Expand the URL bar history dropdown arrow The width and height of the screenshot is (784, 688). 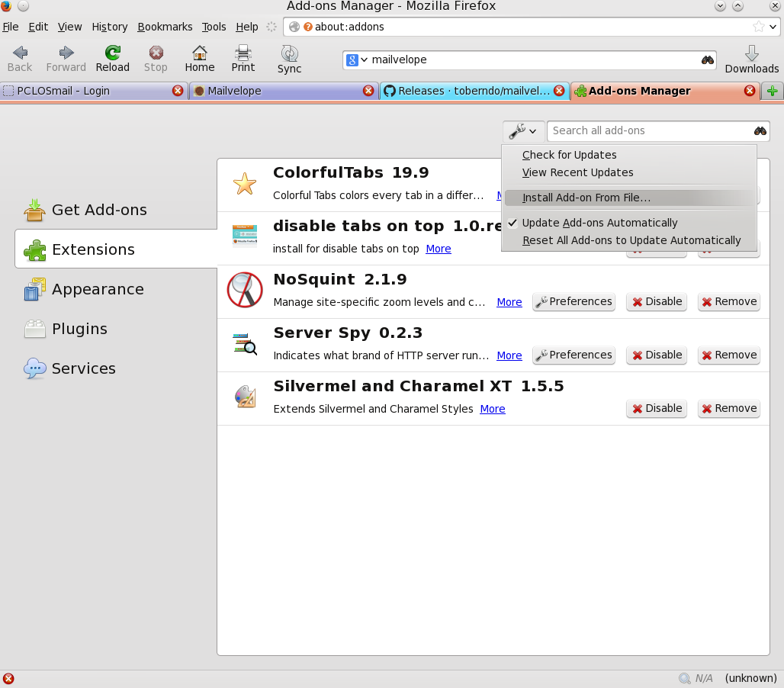[773, 27]
